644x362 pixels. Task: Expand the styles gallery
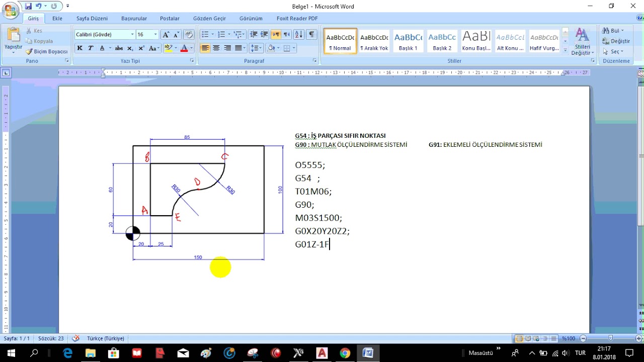566,50
